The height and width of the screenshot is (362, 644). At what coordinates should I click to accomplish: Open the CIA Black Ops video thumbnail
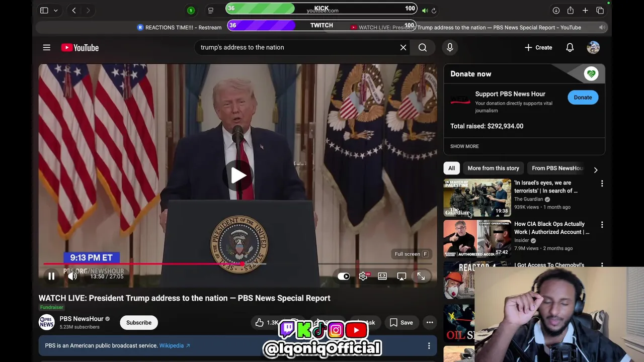point(477,239)
